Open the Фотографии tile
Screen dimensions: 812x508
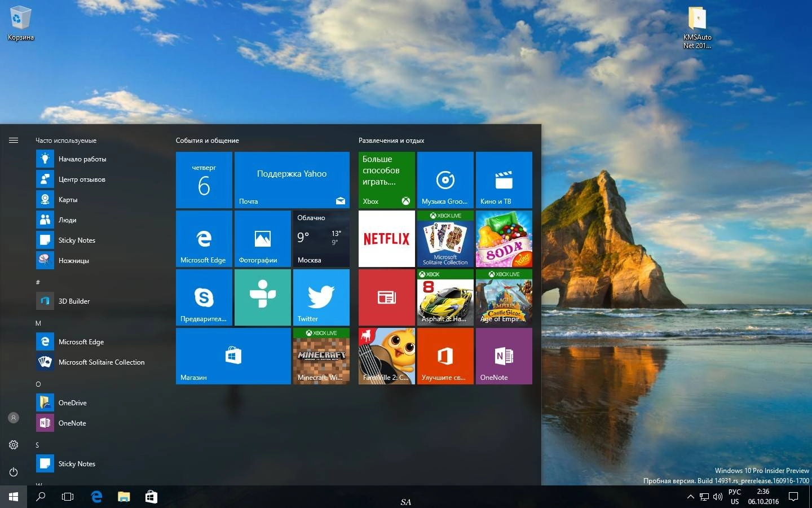263,239
